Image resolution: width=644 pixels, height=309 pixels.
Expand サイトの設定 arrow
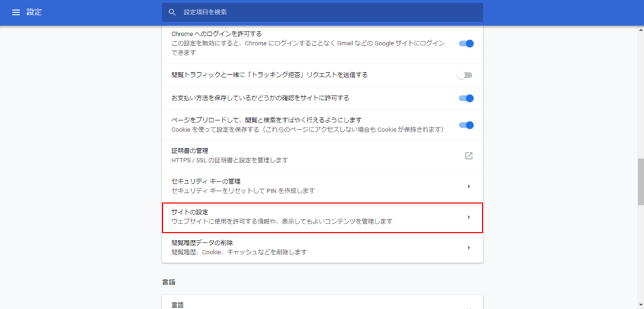point(469,217)
